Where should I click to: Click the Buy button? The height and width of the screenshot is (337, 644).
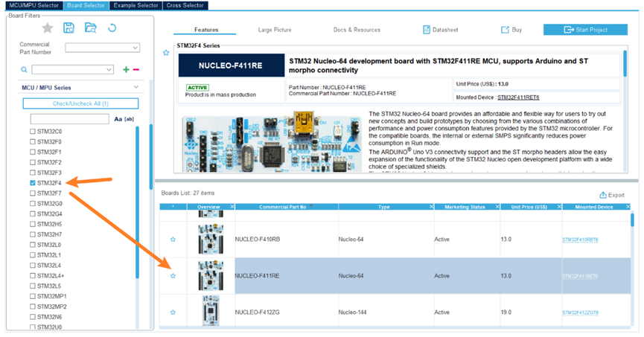pyautogui.click(x=511, y=30)
